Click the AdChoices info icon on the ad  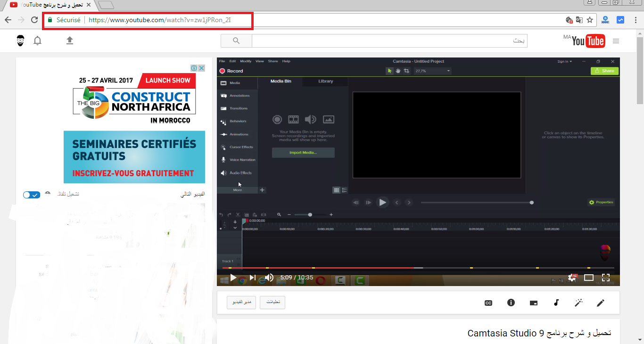click(194, 68)
